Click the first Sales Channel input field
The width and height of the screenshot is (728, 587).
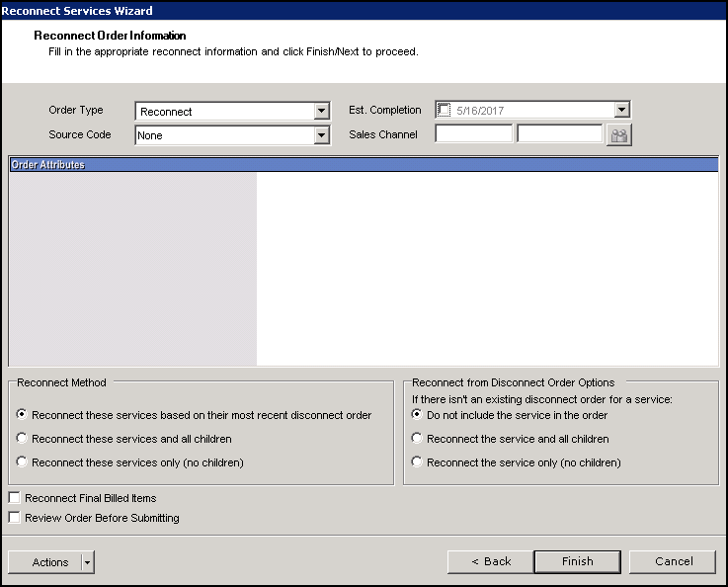[474, 134]
